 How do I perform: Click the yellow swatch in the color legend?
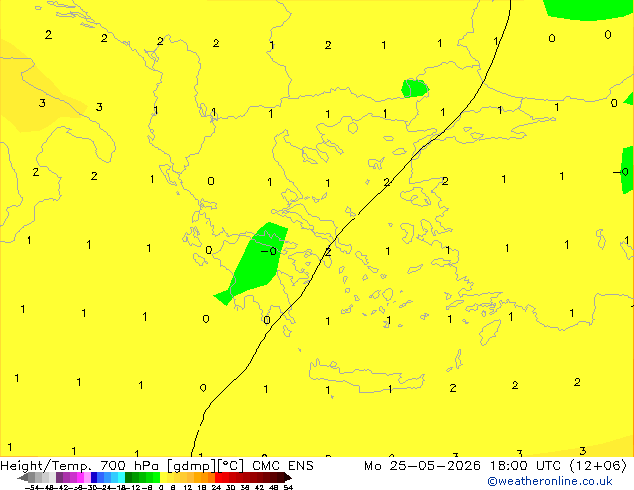coord(163,477)
